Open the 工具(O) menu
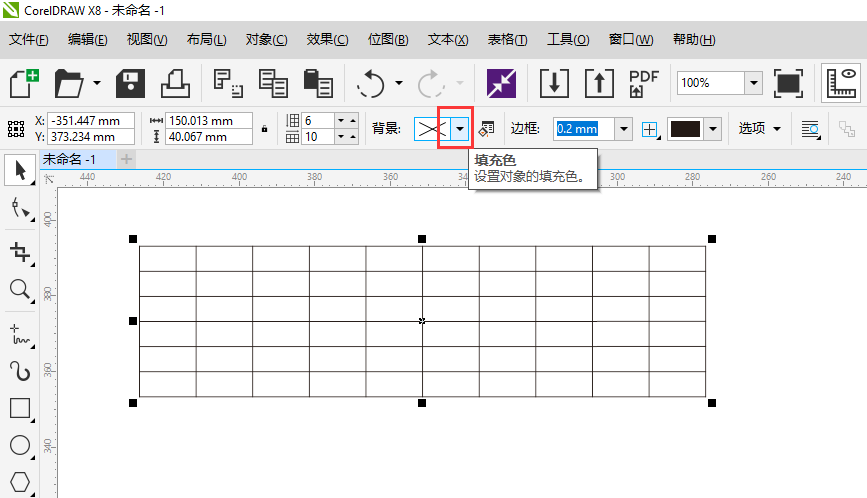Image resolution: width=867 pixels, height=498 pixels. [568, 40]
